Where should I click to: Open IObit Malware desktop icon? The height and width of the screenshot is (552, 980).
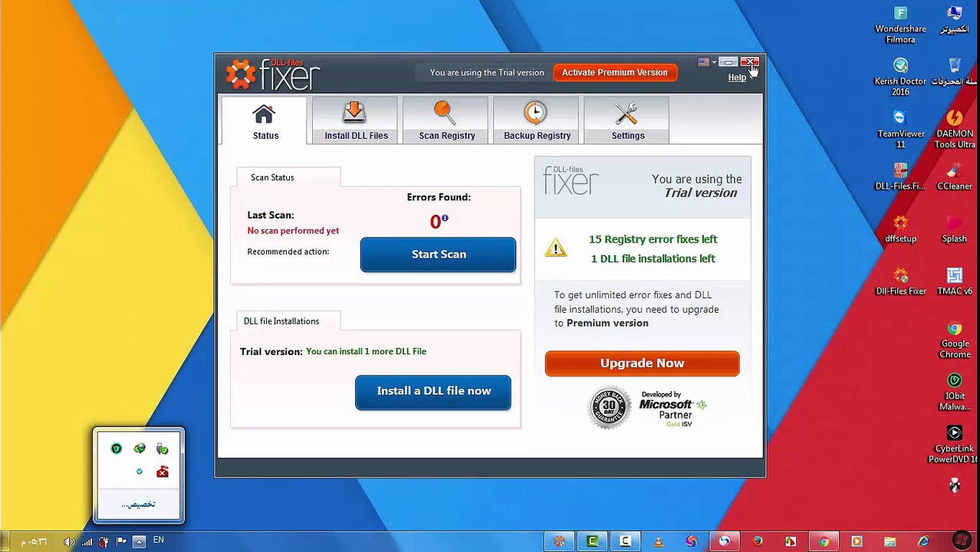click(x=955, y=392)
